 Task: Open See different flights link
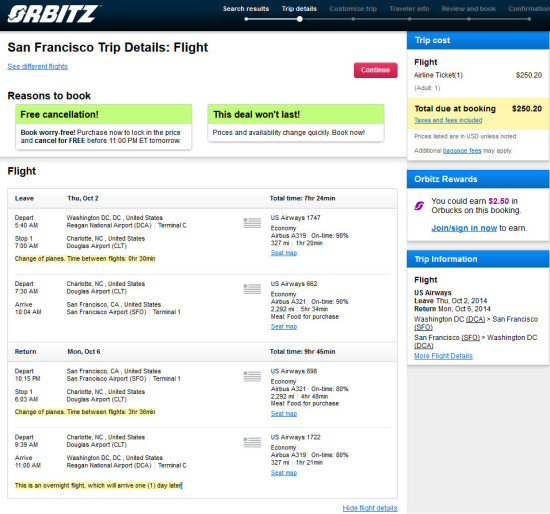click(38, 66)
